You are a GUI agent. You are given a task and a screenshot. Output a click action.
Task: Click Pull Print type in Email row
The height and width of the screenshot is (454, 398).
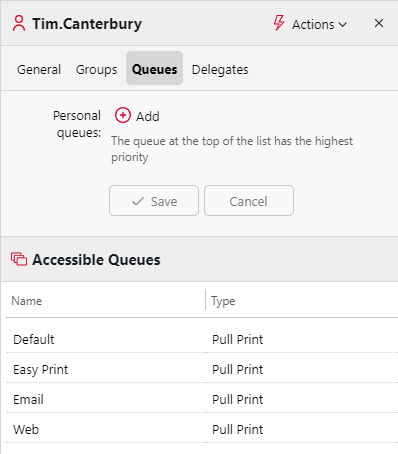[x=237, y=399]
